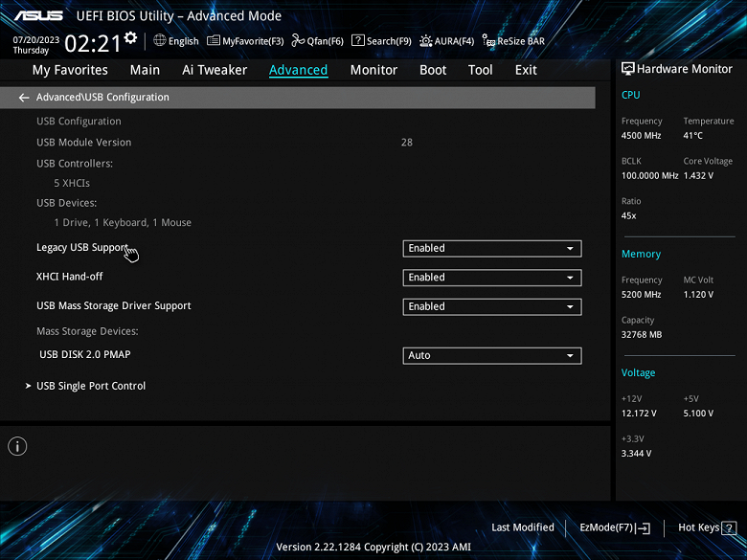747x560 pixels.
Task: Click 5 XHCIs text
Action: (x=72, y=183)
